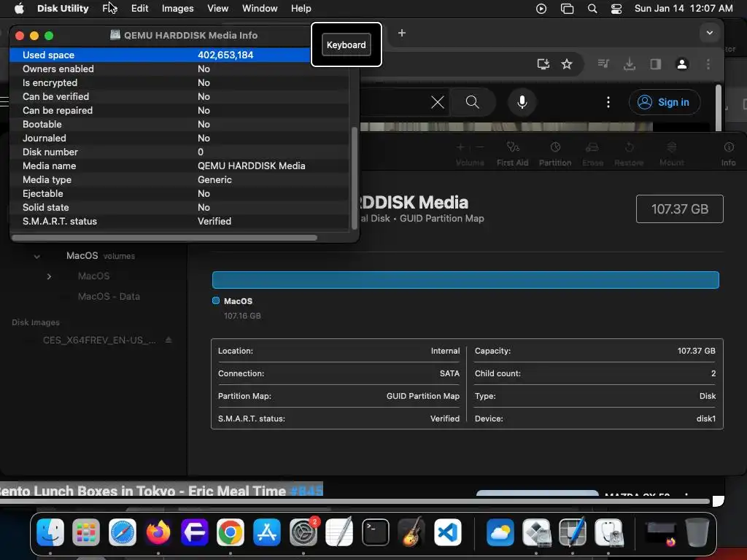Open a new Chrome tab with plus
The image size is (747, 560).
(x=402, y=33)
